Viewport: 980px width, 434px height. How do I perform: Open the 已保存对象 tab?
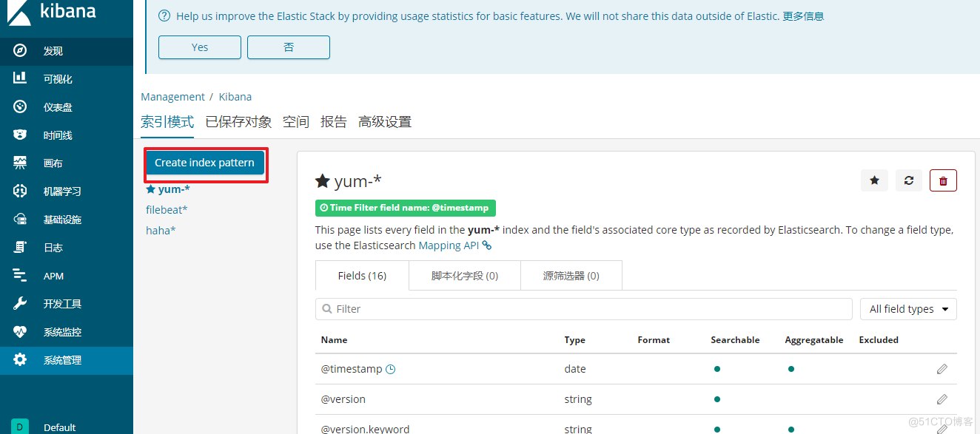pos(238,122)
